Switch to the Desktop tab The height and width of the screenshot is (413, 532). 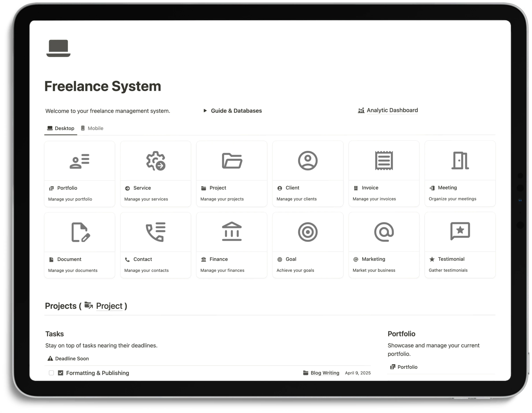tap(61, 128)
